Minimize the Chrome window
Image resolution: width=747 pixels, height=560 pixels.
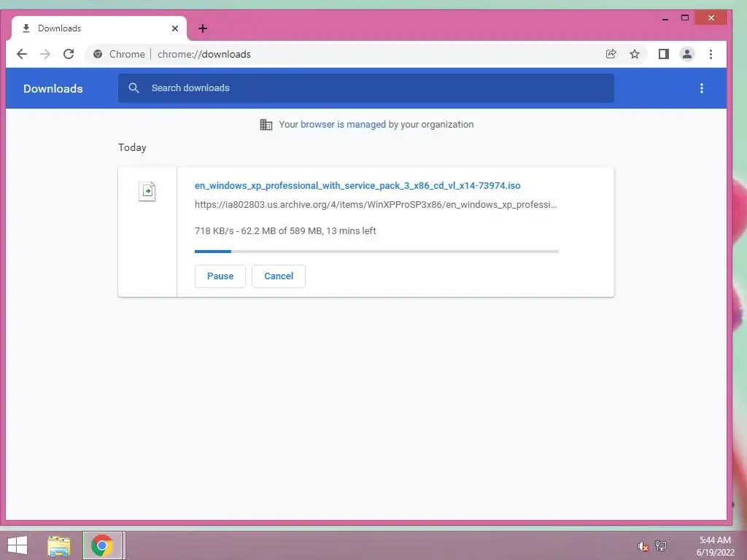point(665,19)
